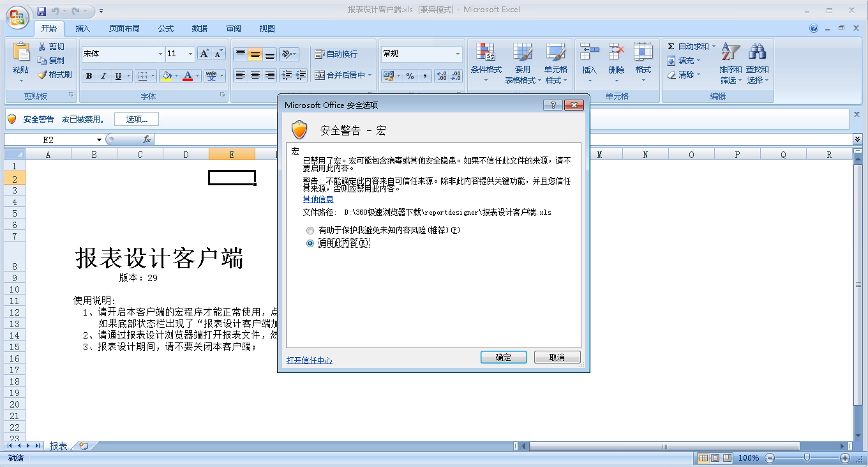Cut the selection with 剪切
The height and width of the screenshot is (467, 868).
(51, 47)
